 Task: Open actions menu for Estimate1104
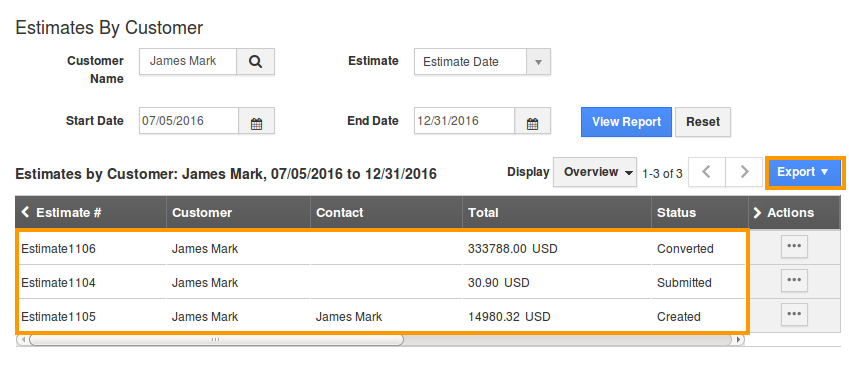pyautogui.click(x=794, y=280)
